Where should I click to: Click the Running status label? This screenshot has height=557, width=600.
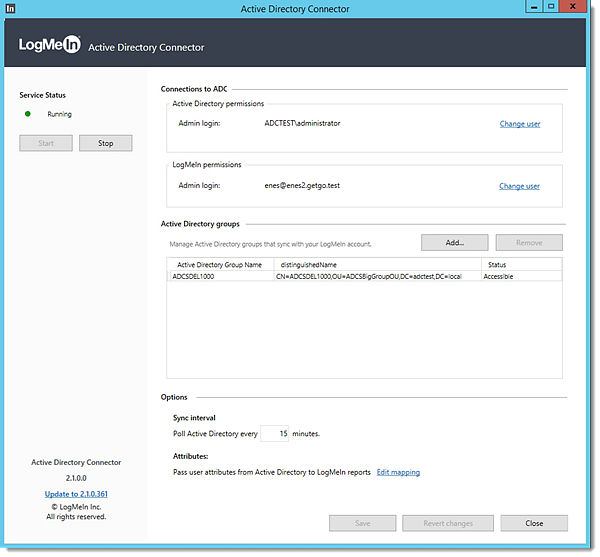click(59, 114)
